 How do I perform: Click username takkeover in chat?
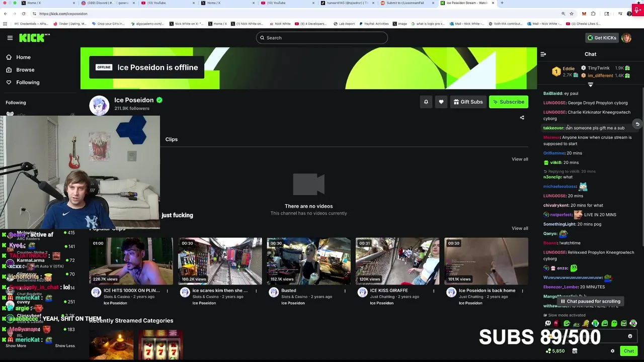point(553,128)
